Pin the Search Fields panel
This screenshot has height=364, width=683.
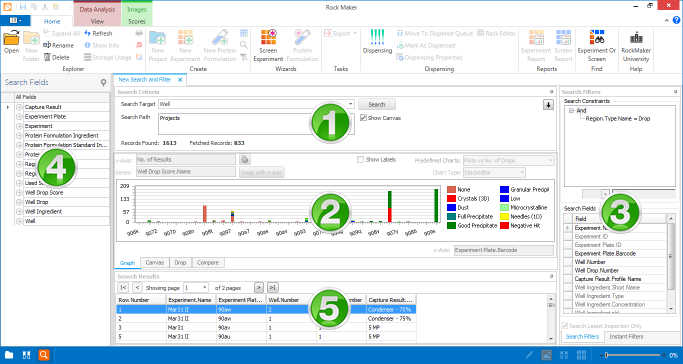103,82
